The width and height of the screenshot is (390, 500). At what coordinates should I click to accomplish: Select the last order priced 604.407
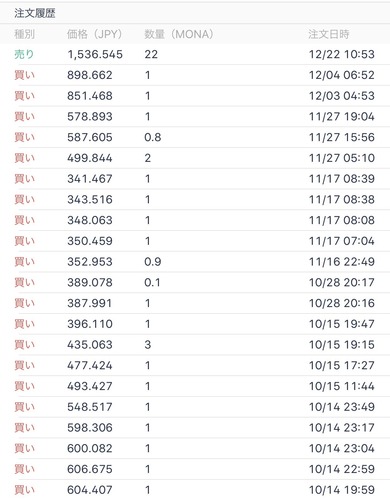(195, 490)
